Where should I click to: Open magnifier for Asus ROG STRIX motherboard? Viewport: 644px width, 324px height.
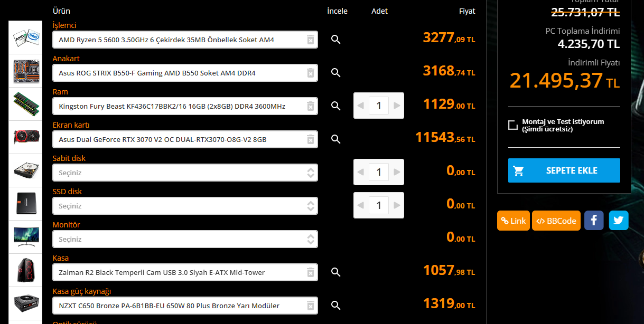[335, 73]
